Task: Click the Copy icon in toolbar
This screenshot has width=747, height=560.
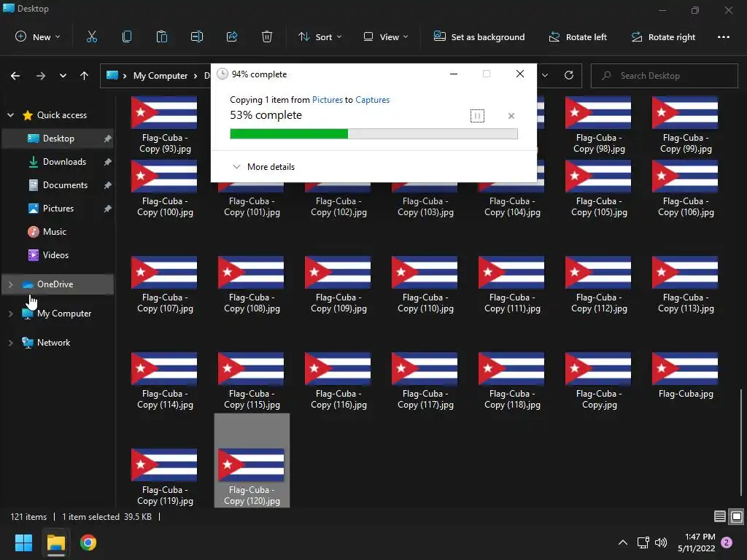Action: 127,36
